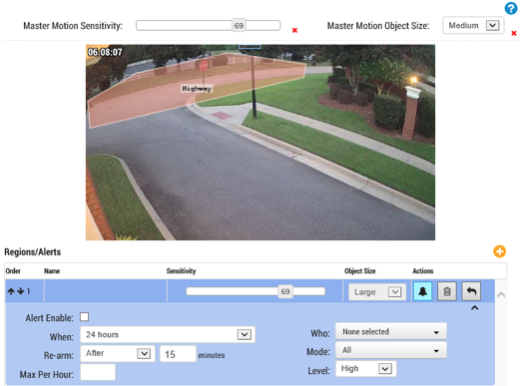This screenshot has height=386, width=520.
Task: Click the Max Per Hour input field
Action: pos(98,372)
